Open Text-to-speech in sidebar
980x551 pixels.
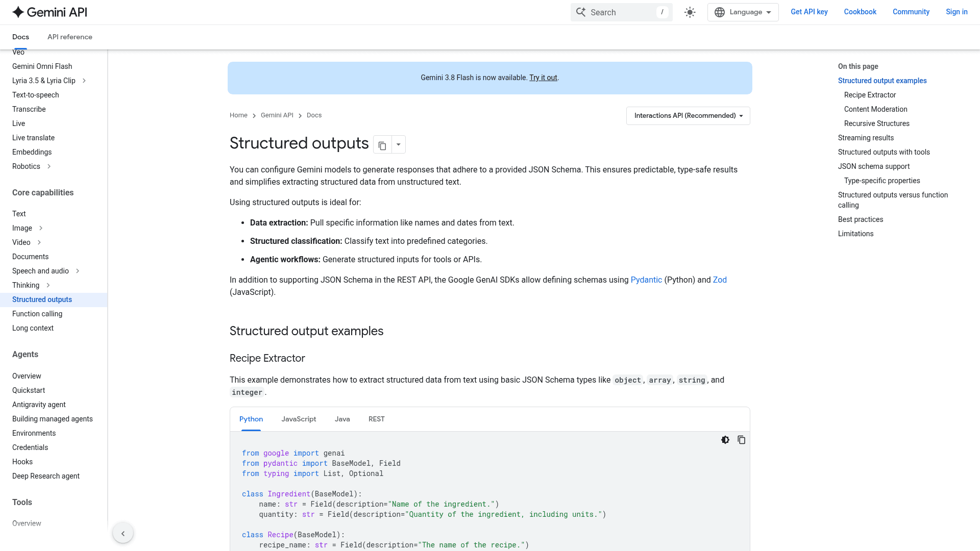pyautogui.click(x=36, y=95)
